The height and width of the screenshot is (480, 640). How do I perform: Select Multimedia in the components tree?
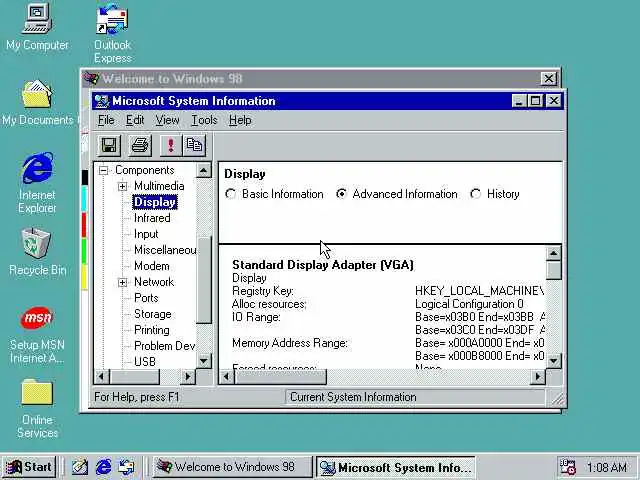pyautogui.click(x=159, y=186)
